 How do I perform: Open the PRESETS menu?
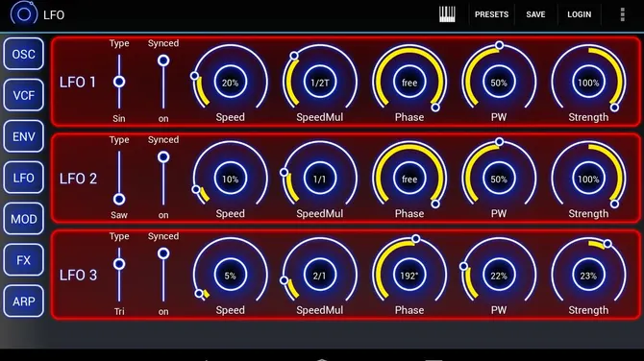[x=491, y=14]
